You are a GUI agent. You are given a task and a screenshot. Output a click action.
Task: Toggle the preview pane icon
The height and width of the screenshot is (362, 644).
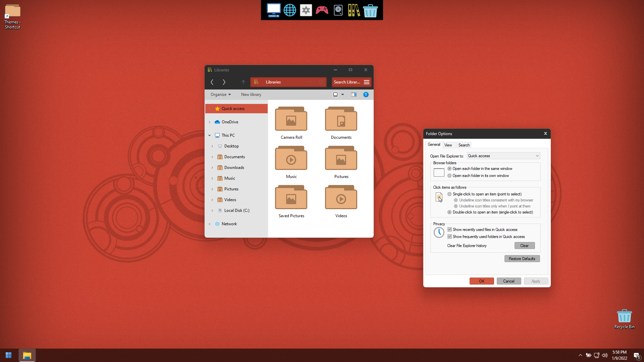click(x=354, y=95)
